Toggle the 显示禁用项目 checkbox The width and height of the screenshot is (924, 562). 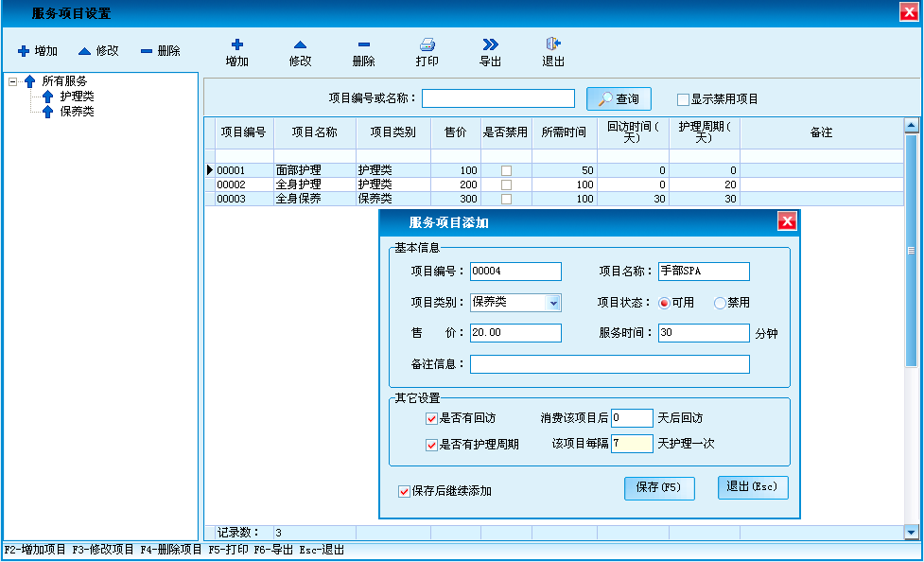point(683,99)
